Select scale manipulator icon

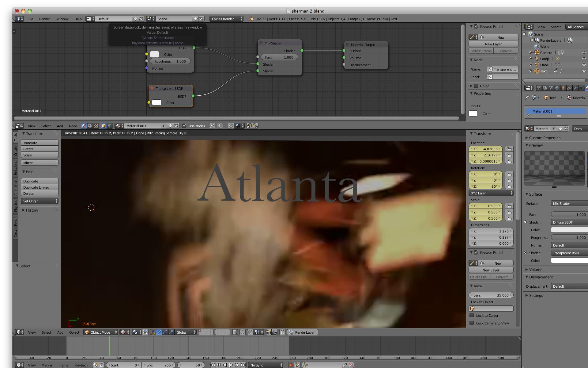click(171, 332)
